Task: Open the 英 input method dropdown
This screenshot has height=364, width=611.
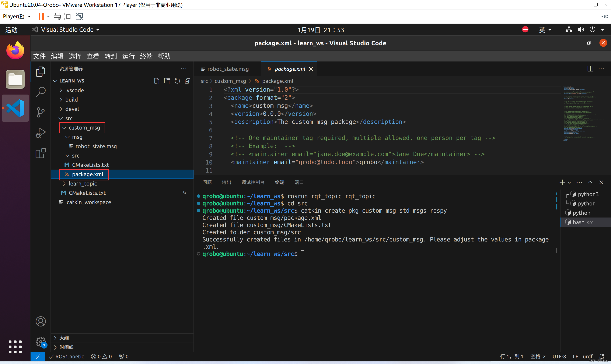Action: click(545, 30)
